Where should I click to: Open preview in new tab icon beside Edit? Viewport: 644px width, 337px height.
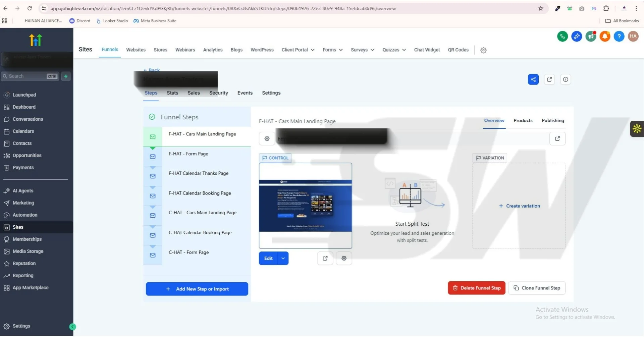325,259
